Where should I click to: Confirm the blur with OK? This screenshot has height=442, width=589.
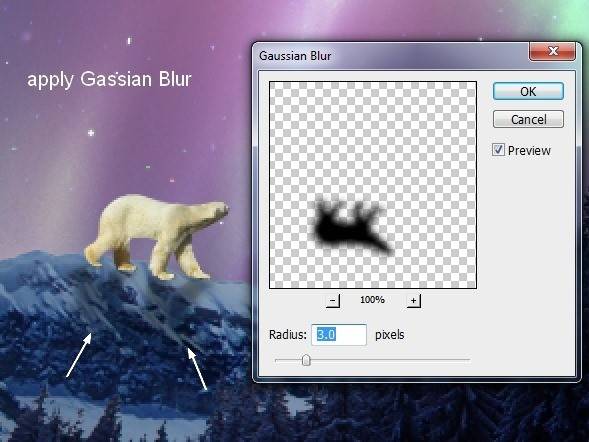coord(528,91)
